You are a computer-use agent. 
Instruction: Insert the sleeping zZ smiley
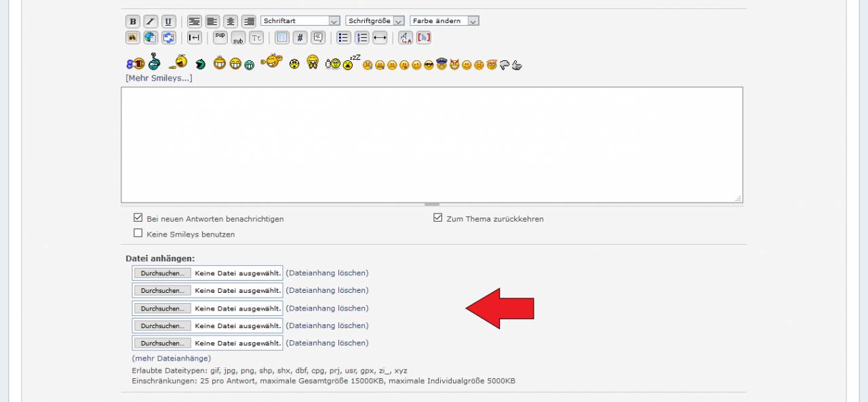click(x=350, y=63)
